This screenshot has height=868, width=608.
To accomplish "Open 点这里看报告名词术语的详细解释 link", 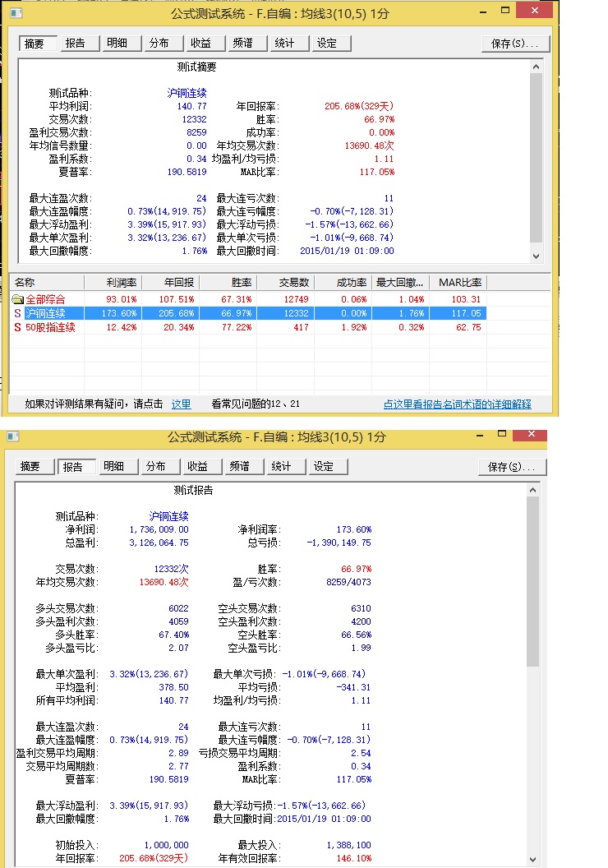I will pyautogui.click(x=457, y=404).
